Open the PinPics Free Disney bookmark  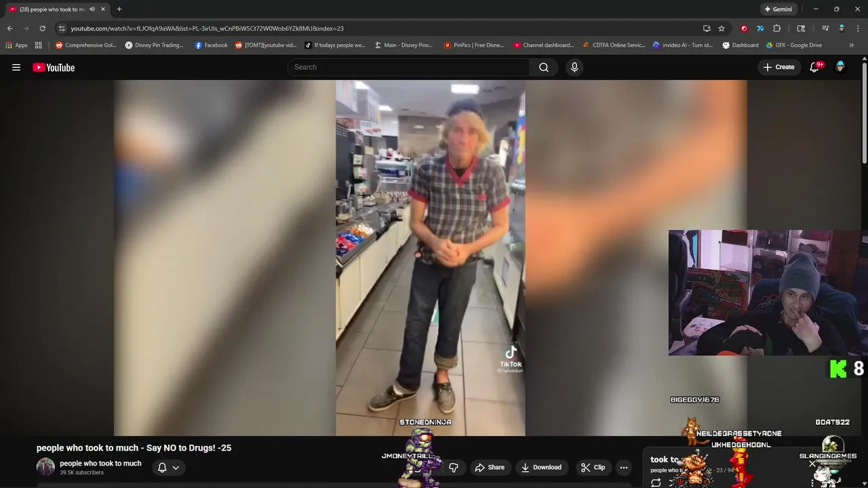click(474, 45)
